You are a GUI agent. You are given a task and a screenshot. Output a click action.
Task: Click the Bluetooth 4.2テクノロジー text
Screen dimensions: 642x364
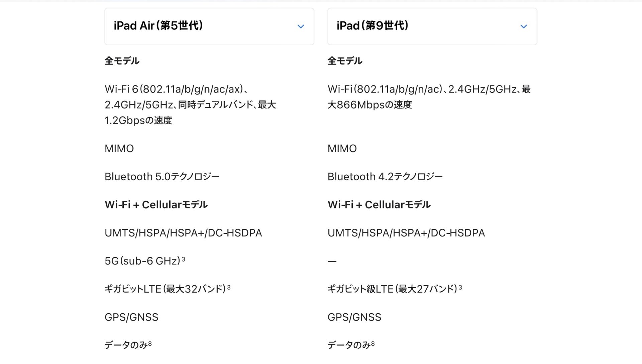tap(385, 176)
